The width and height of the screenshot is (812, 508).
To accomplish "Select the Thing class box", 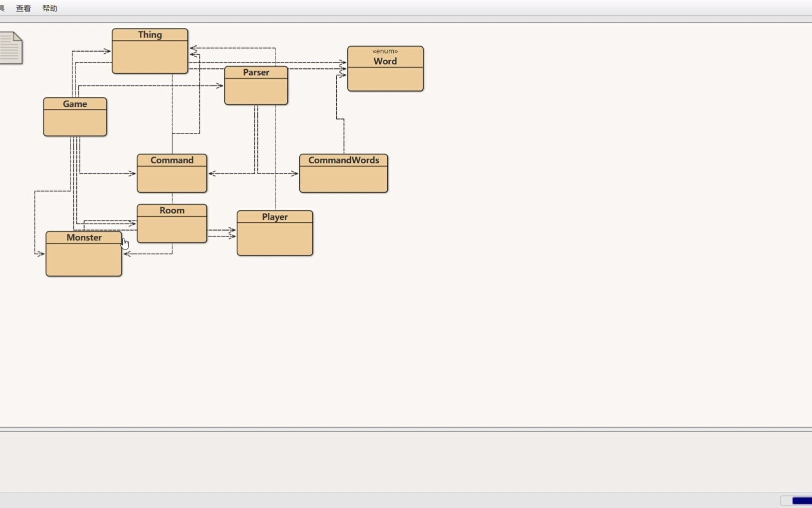I will coord(150,51).
